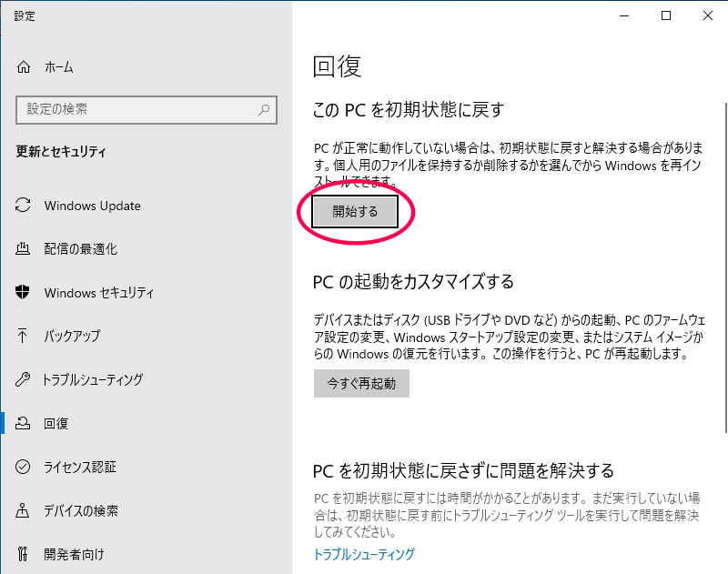Click the 更新とセキュリティ section title
The height and width of the screenshot is (574, 728).
[61, 152]
